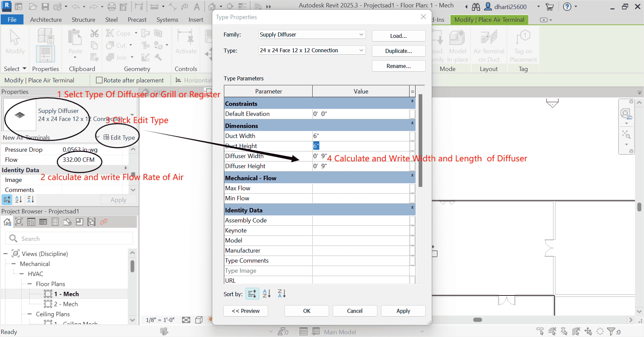This screenshot has width=644, height=337.
Task: Select Air Terminal on Duct tool
Action: (x=489, y=45)
